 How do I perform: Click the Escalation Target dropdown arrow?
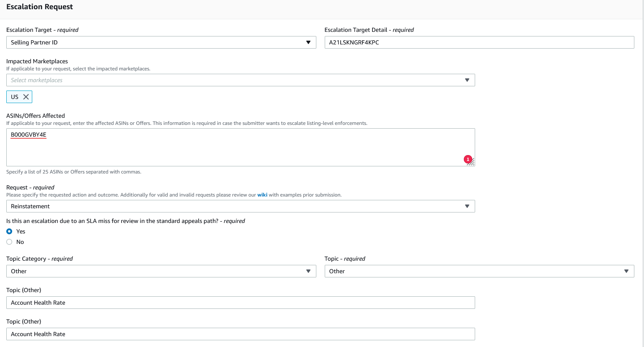click(308, 42)
